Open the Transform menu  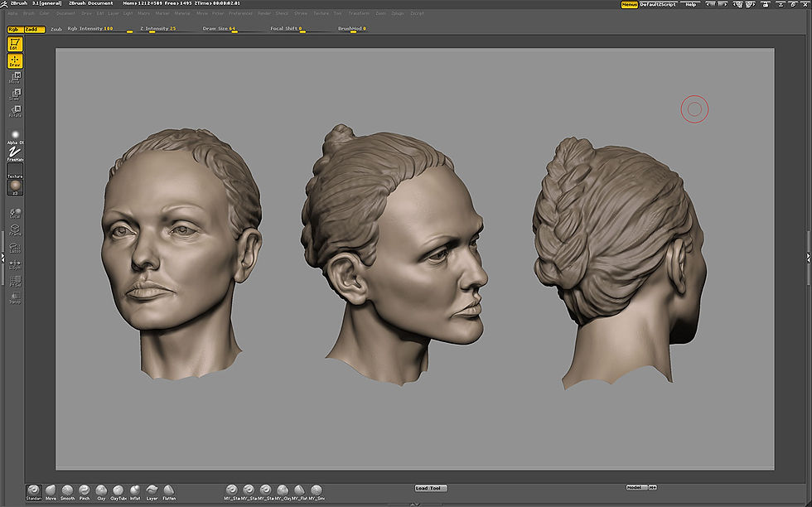pyautogui.click(x=358, y=12)
